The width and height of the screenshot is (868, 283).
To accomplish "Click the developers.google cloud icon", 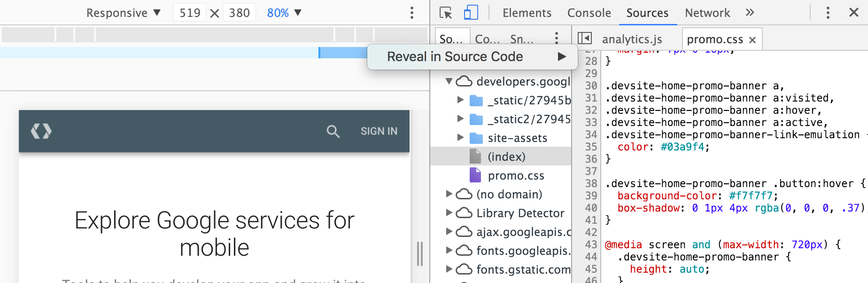I will click(464, 81).
